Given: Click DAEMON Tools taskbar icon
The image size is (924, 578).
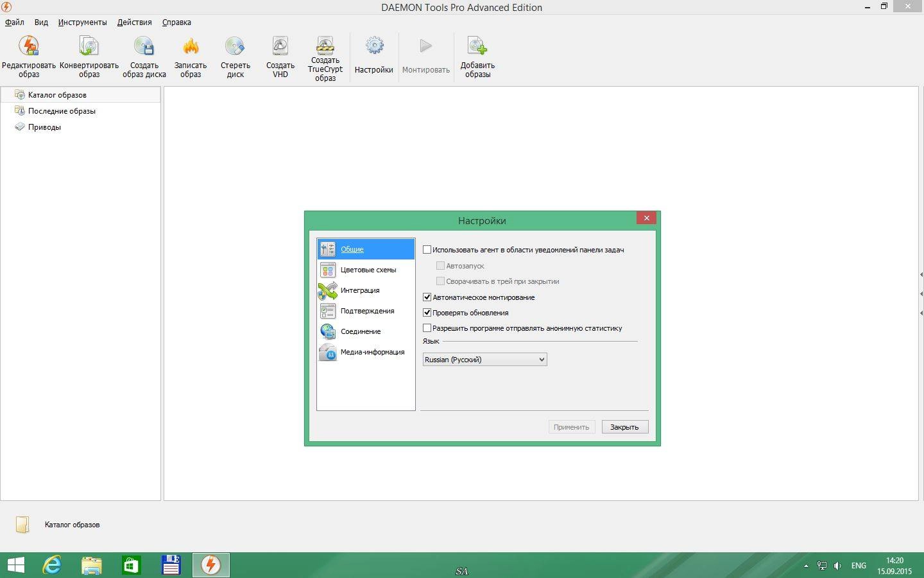Looking at the screenshot, I should pos(210,565).
